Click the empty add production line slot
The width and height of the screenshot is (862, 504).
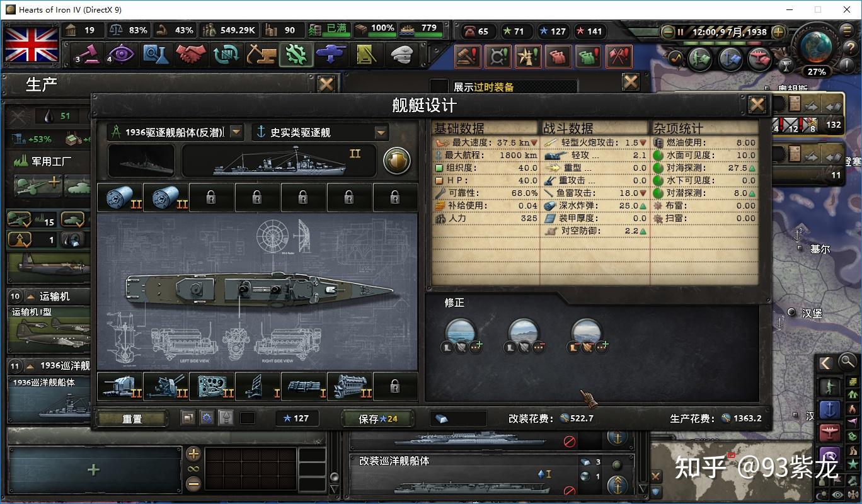pos(93,469)
